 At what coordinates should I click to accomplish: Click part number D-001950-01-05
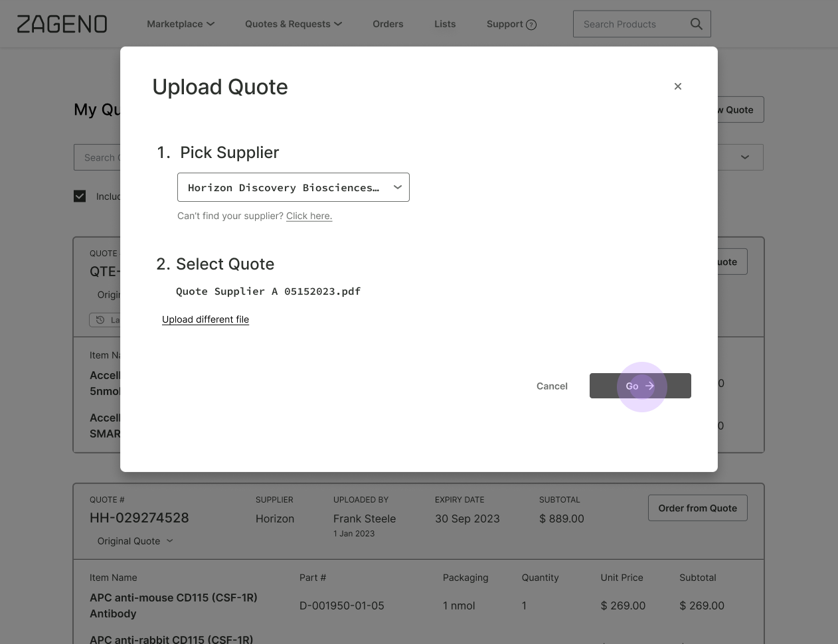[342, 605]
